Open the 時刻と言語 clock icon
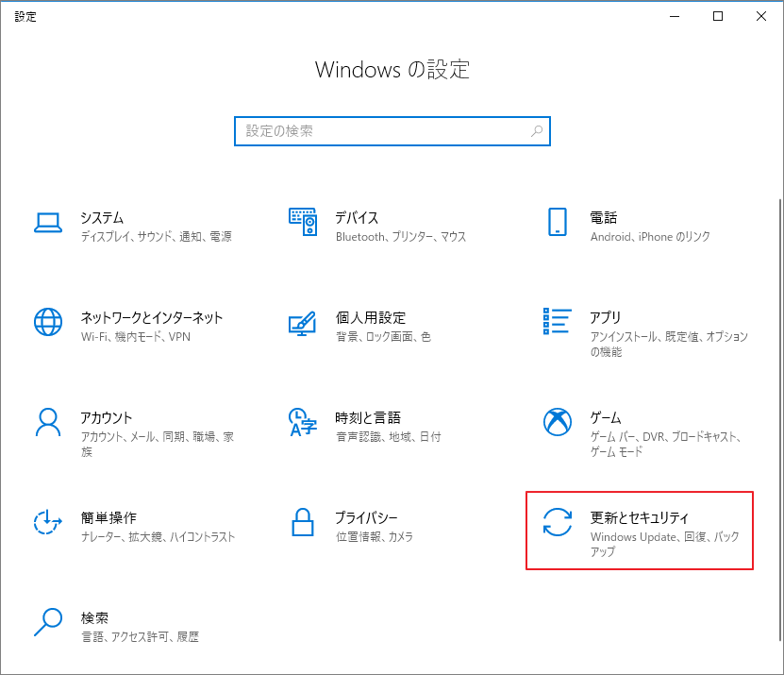The width and height of the screenshot is (784, 675). click(x=303, y=422)
